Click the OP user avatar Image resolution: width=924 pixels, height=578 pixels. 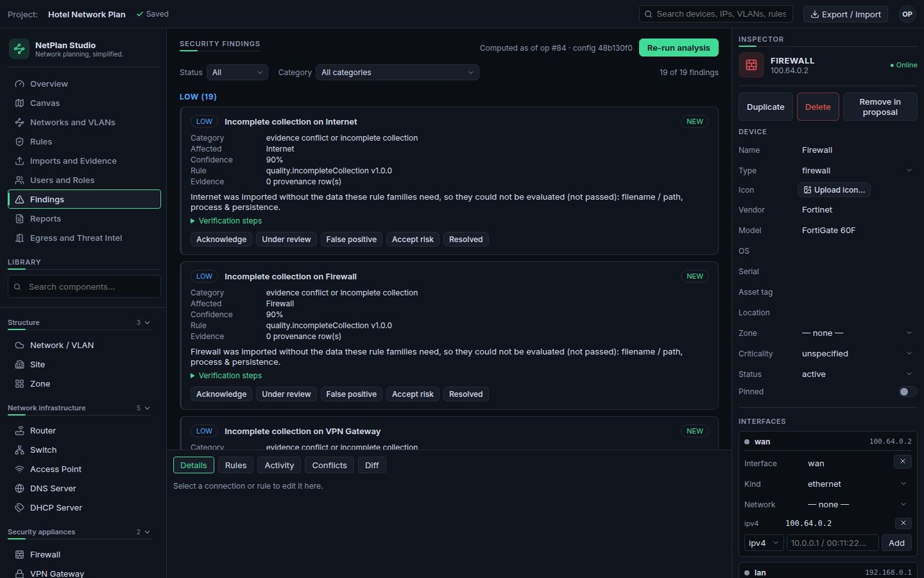pos(907,14)
